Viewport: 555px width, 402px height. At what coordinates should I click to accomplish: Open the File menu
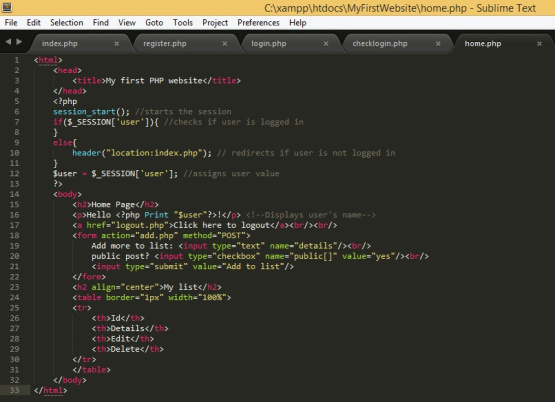pyautogui.click(x=11, y=23)
